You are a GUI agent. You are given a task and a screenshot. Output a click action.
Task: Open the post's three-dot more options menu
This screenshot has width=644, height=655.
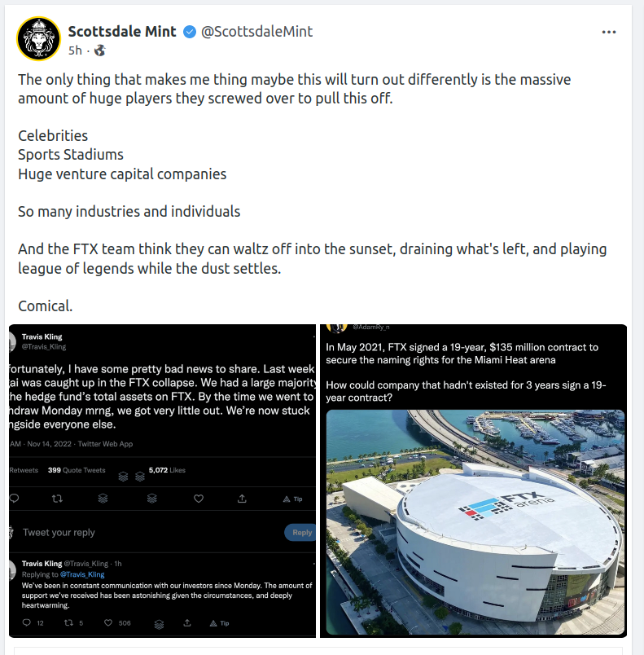(609, 33)
